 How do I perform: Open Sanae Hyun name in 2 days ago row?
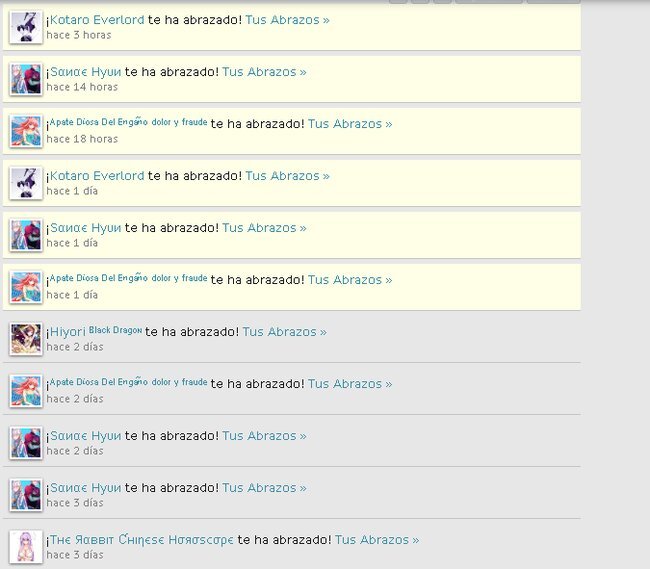coord(85,436)
